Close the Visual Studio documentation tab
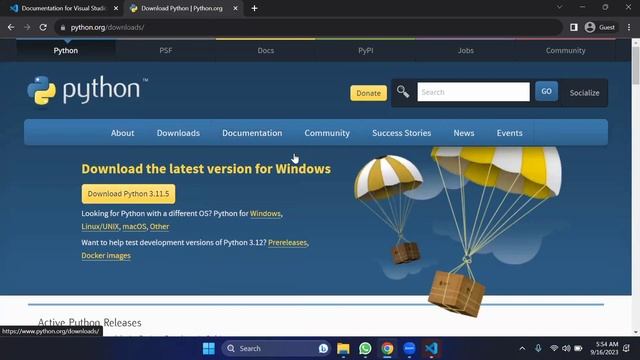The height and width of the screenshot is (360, 640). coord(116,8)
